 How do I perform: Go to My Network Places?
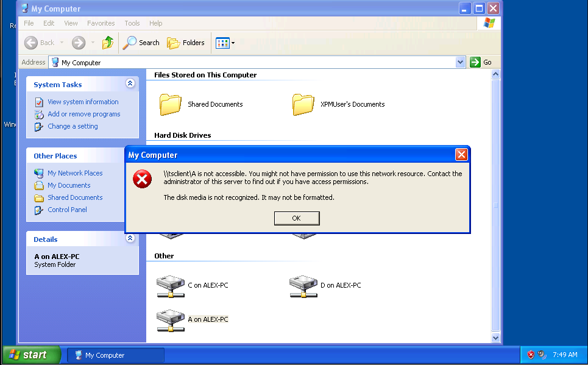pos(75,173)
